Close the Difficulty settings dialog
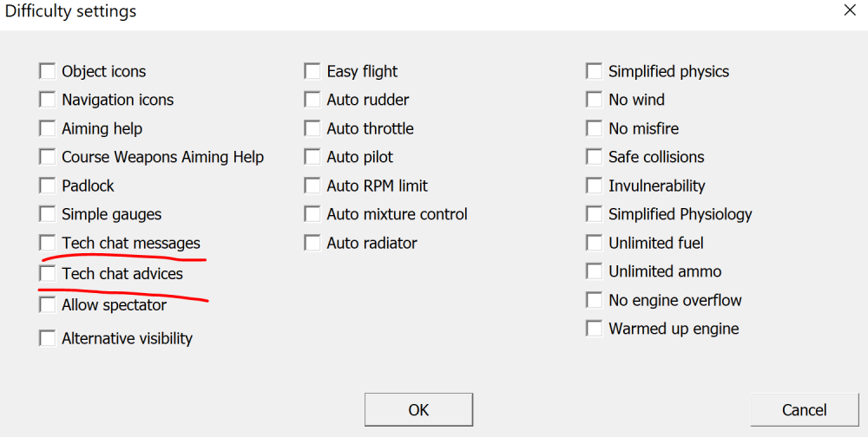 click(x=849, y=10)
